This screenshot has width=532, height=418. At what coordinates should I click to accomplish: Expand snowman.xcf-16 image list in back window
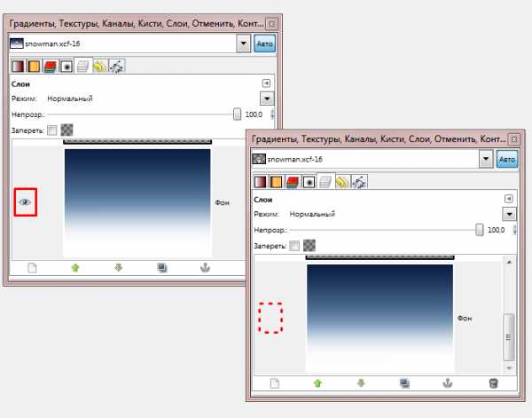point(243,43)
